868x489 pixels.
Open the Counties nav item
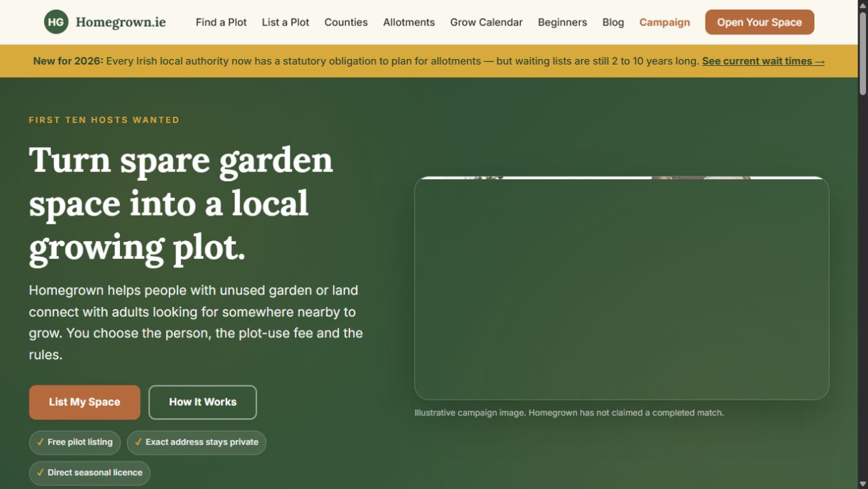346,22
